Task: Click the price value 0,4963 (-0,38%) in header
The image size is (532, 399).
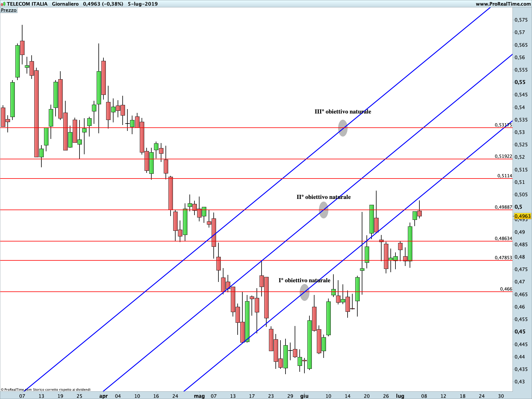Action: tap(103, 4)
